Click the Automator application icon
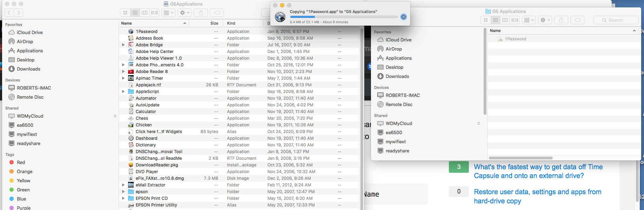The height and width of the screenshot is (210, 644). pos(131,98)
